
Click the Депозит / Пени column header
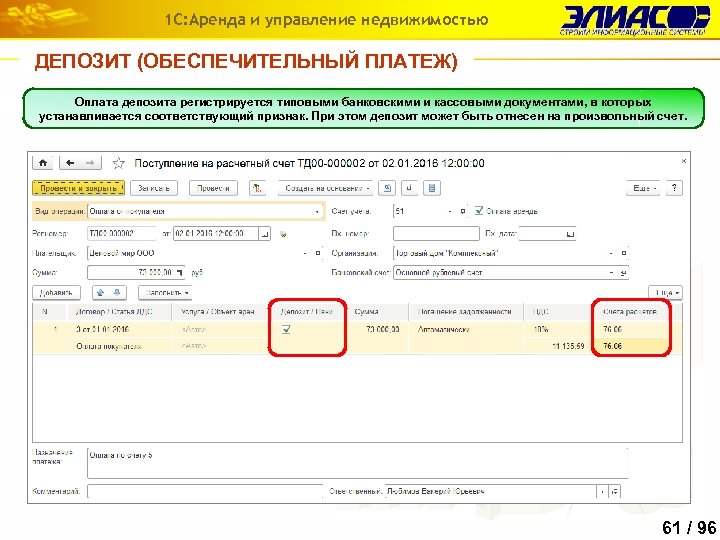[x=306, y=312]
